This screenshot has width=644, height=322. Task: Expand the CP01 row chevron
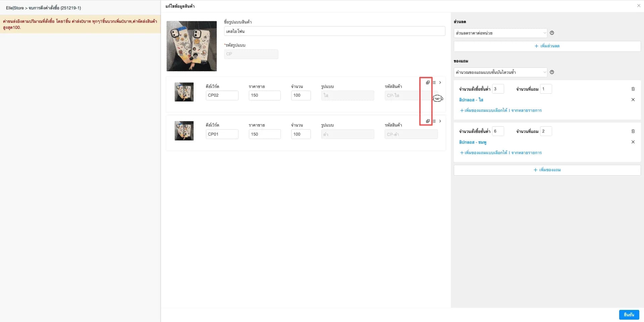pyautogui.click(x=440, y=121)
